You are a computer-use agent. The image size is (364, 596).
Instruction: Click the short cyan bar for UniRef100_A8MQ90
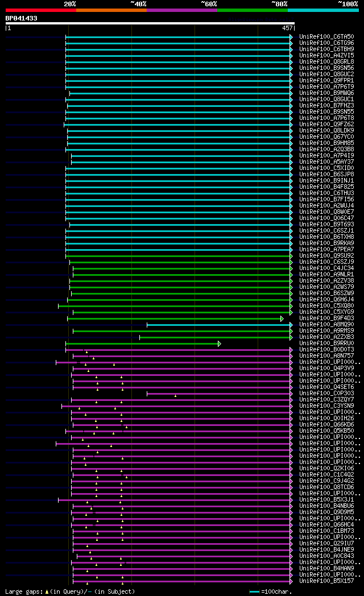(220, 325)
